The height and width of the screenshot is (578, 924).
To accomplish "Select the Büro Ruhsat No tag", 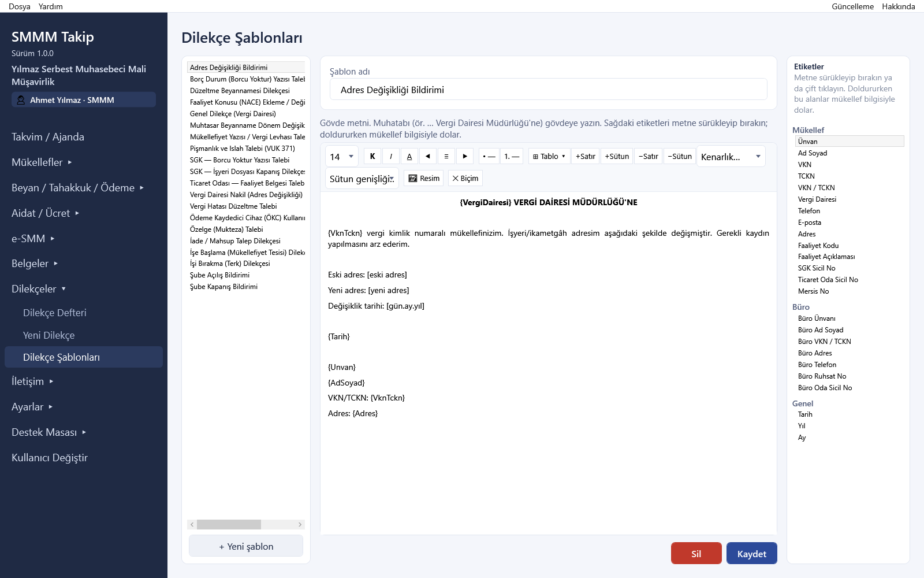I will [848, 376].
